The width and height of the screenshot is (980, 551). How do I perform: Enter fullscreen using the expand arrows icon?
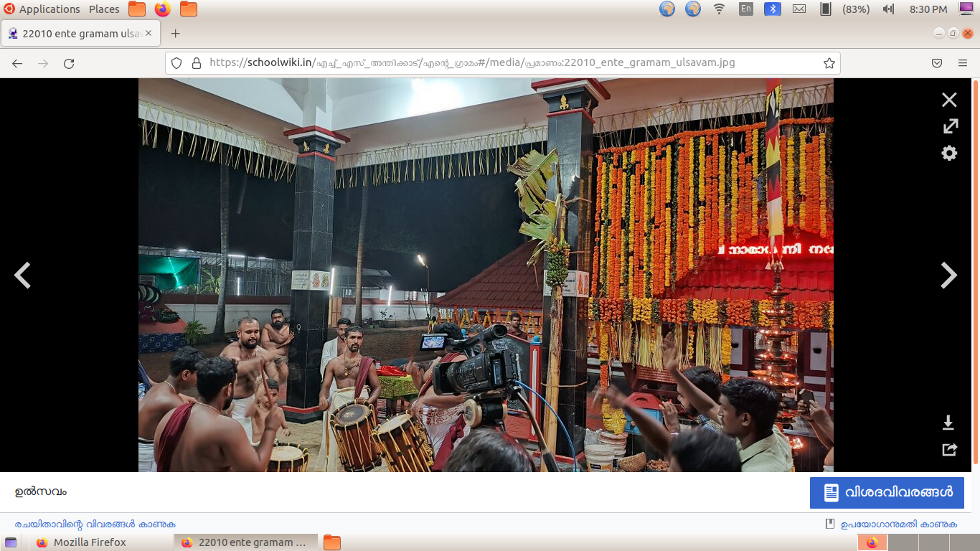pyautogui.click(x=950, y=126)
